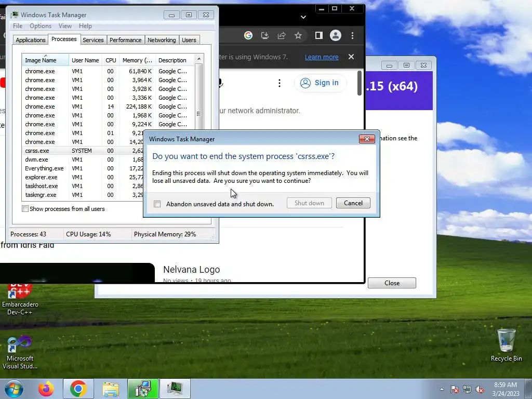Click Chrome's page vertical scrollbar thumb
The height and width of the screenshot is (399, 532).
click(x=360, y=84)
